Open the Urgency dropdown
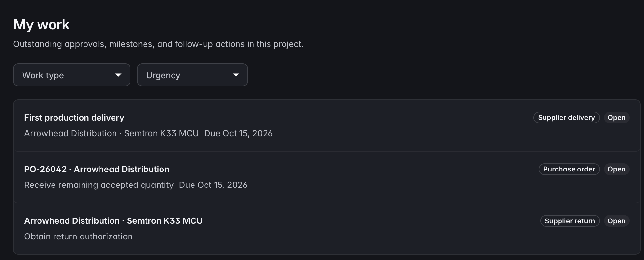The image size is (644, 260). point(192,75)
